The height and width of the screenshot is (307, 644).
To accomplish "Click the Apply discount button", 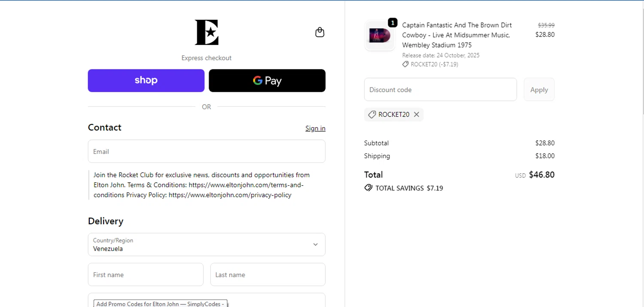I will pos(539,90).
